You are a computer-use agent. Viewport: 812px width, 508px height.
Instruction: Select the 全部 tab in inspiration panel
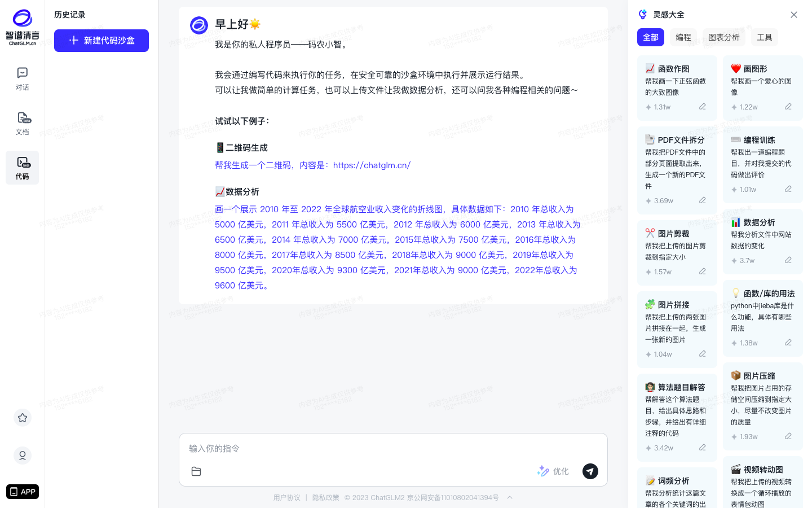point(651,37)
